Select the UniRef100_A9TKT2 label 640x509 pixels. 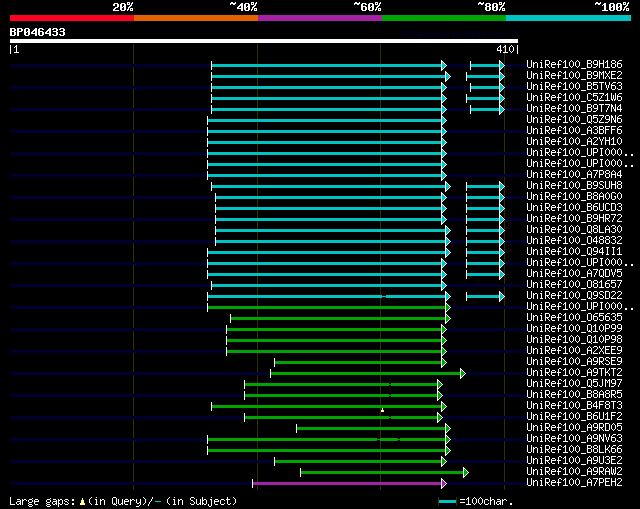(574, 373)
